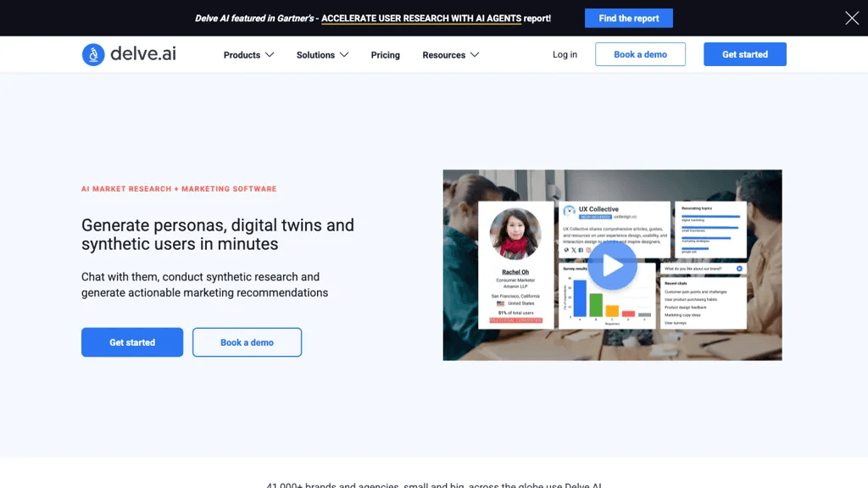This screenshot has width=868, height=488.
Task: Expand the Products dropdown chevron
Action: pyautogui.click(x=270, y=55)
